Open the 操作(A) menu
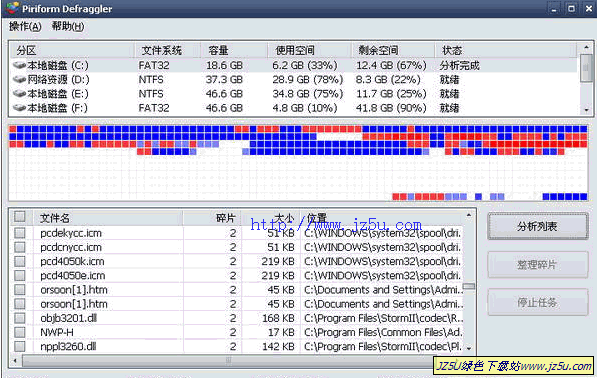Image resolution: width=597 pixels, height=378 pixels. click(25, 26)
